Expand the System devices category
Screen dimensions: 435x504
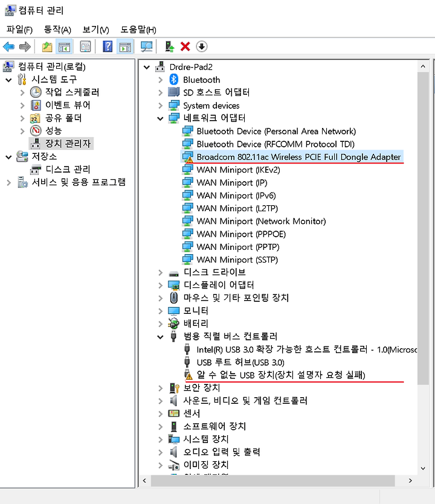coord(160,106)
